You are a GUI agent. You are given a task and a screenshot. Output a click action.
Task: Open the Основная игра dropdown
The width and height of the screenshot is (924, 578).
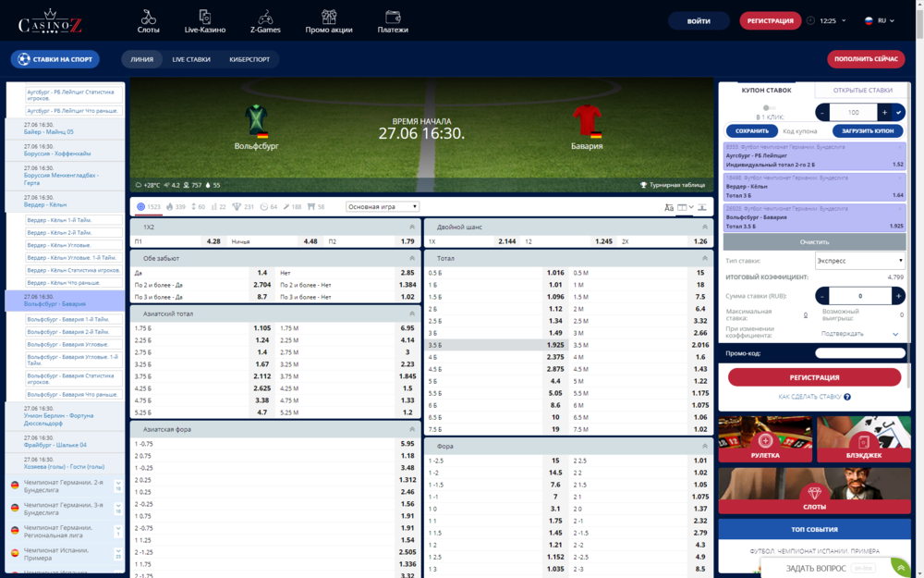383,207
